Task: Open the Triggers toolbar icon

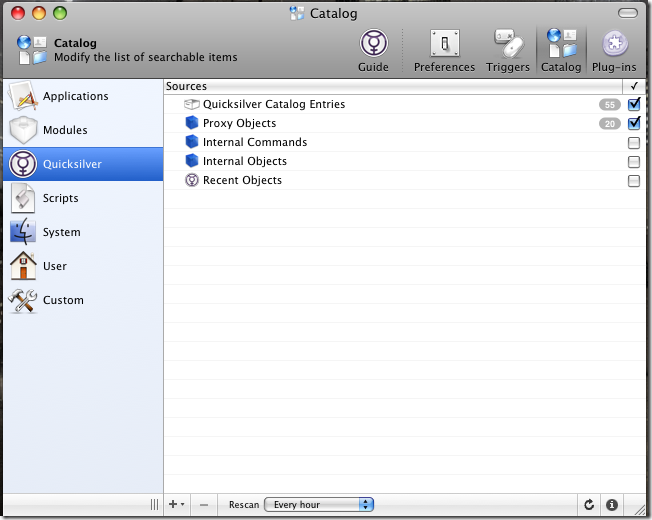Action: pos(508,50)
